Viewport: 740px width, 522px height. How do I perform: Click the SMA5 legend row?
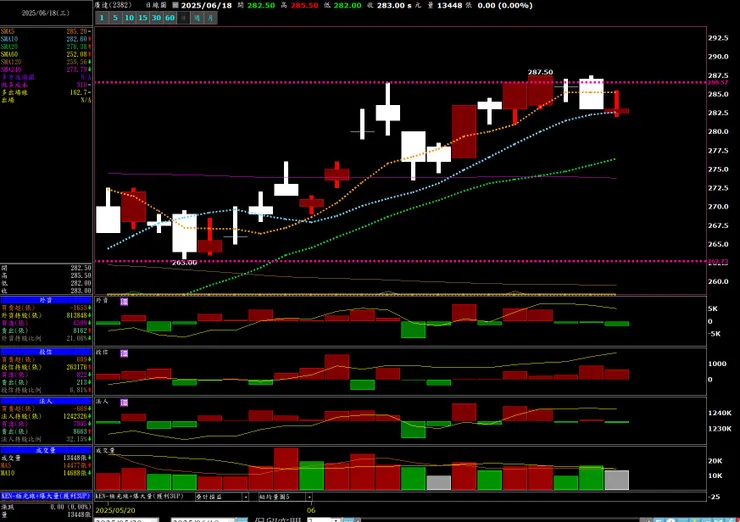click(46, 32)
